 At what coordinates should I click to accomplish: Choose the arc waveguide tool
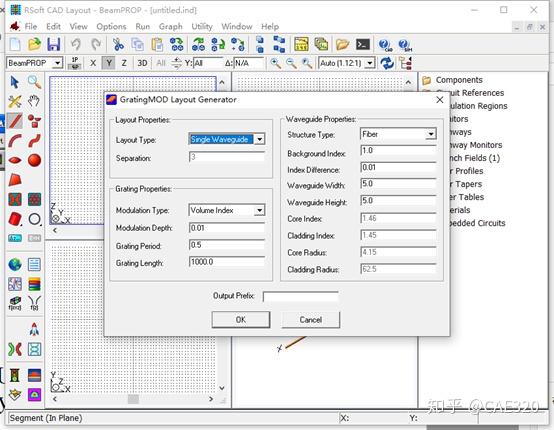(15, 141)
